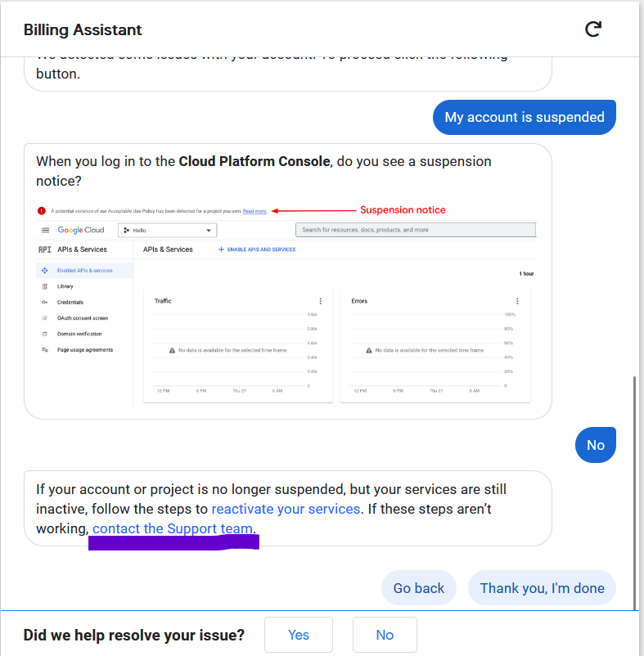Select Domain verification in sidebar
Viewport: 644px width, 656px height.
(79, 334)
